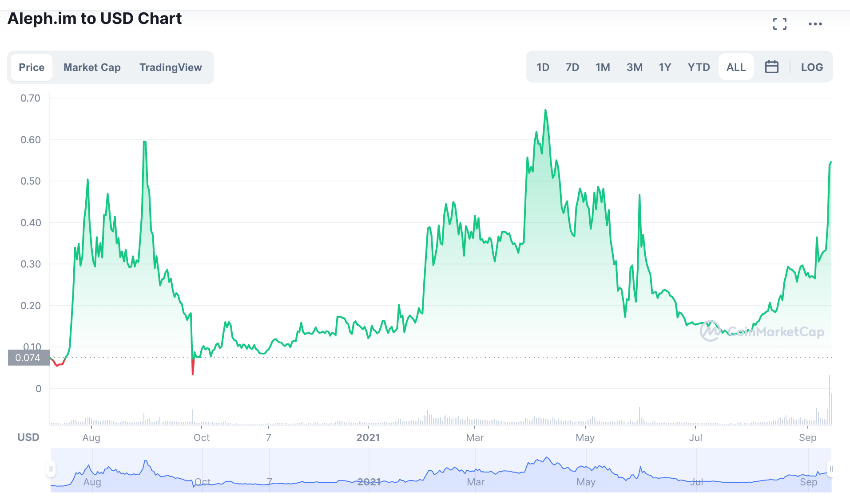Switch to the Market Cap tab
This screenshot has height=504, width=850.
(92, 67)
